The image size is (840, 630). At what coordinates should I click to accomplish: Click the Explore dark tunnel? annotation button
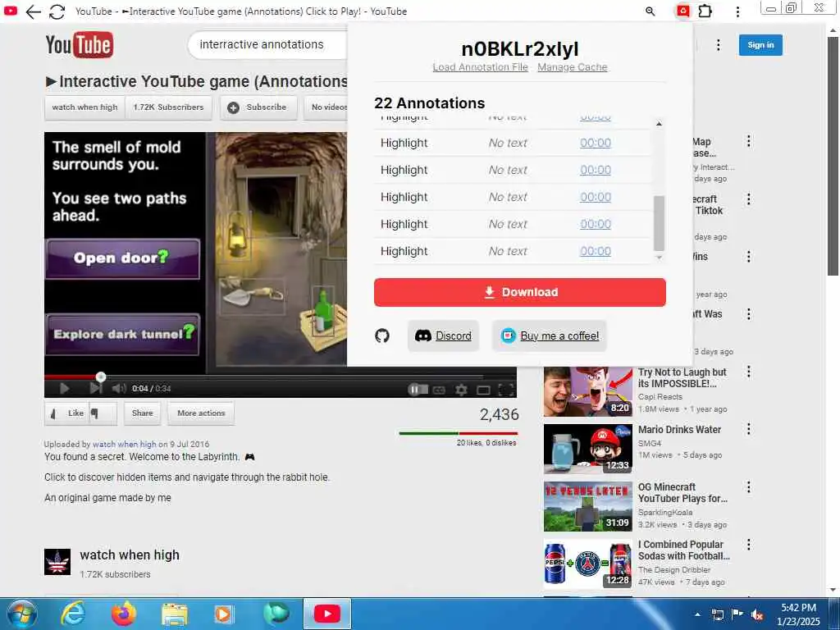coord(123,335)
